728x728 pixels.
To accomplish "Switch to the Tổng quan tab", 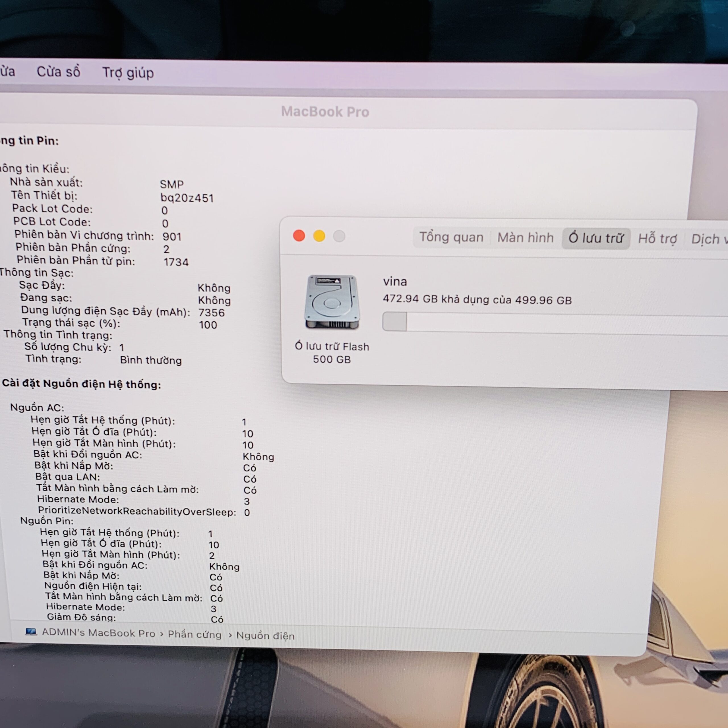I will (451, 237).
